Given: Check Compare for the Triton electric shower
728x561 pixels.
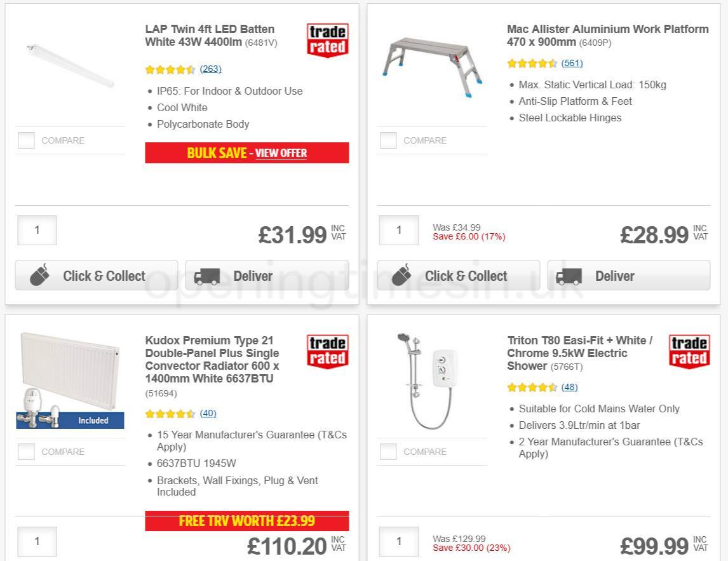Looking at the screenshot, I should (x=388, y=451).
